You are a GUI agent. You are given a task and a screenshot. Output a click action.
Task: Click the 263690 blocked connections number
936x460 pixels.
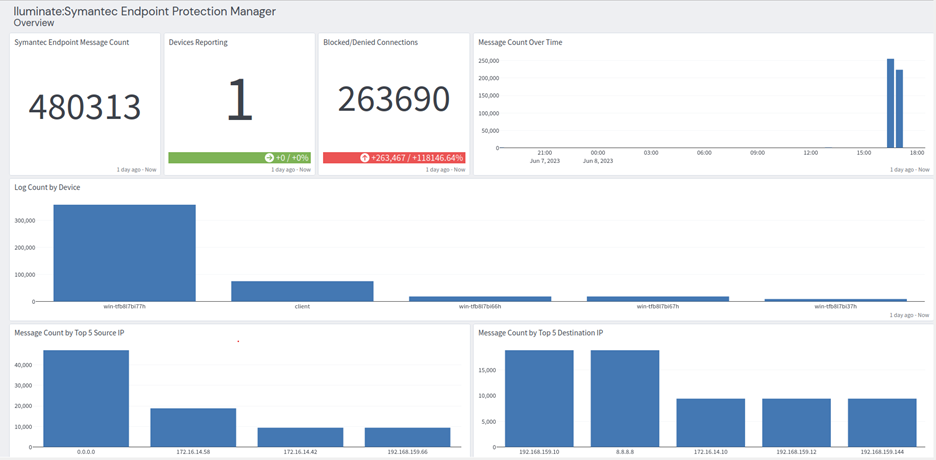click(x=393, y=99)
